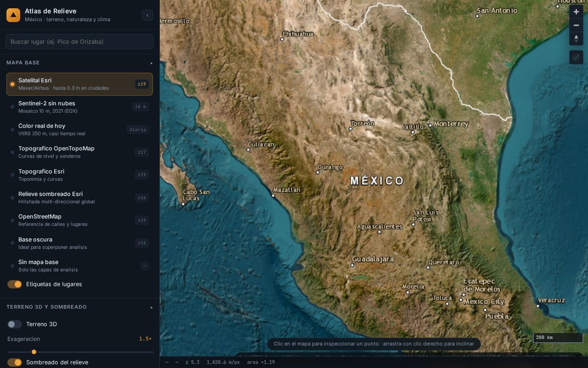Click the Mazatlán label on the map
Image resolution: width=588 pixels, height=368 pixels.
click(286, 190)
